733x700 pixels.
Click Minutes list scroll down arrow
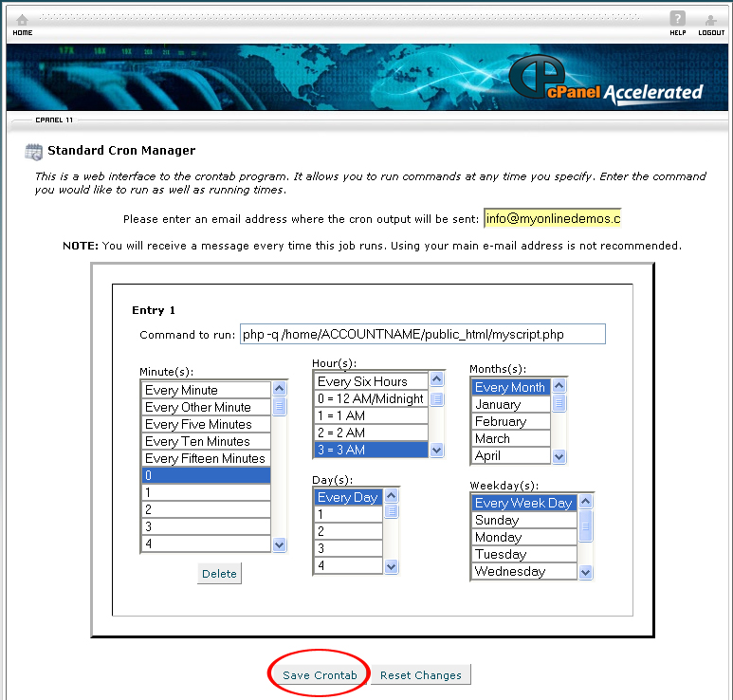(280, 544)
